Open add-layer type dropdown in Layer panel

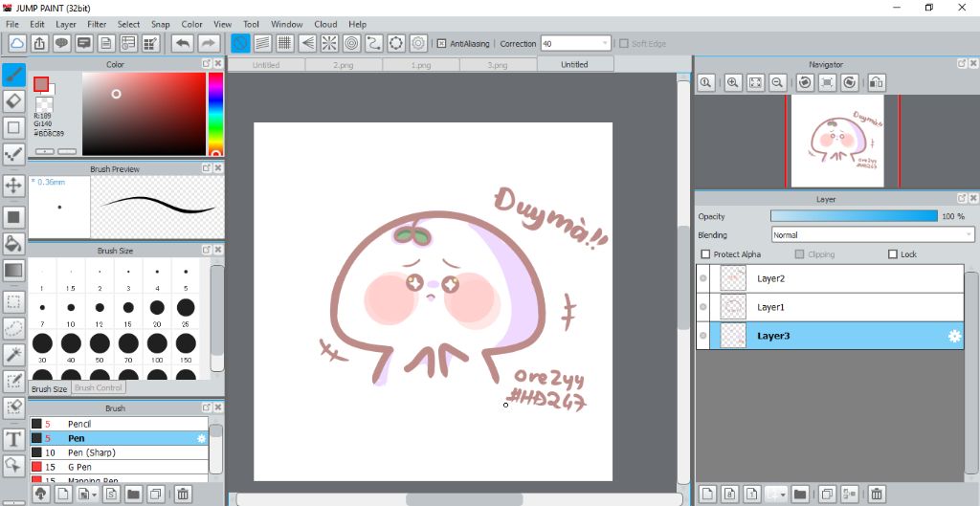[x=783, y=495]
